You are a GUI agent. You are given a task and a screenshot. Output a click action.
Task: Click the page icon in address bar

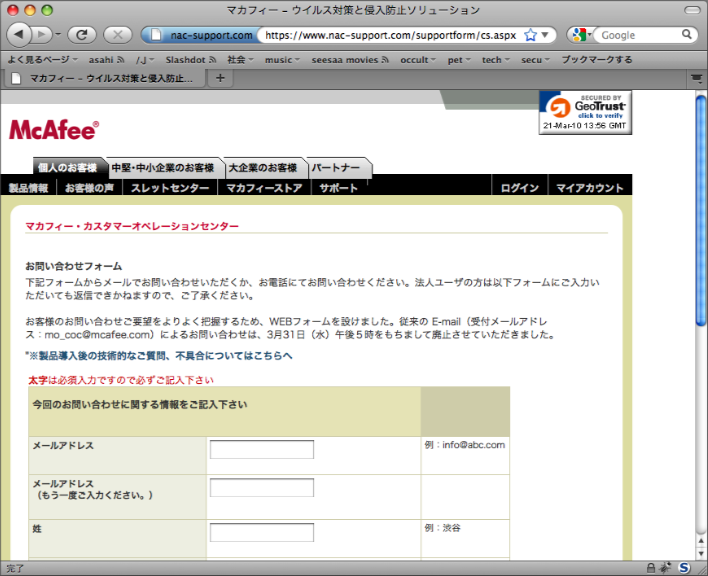tap(156, 35)
